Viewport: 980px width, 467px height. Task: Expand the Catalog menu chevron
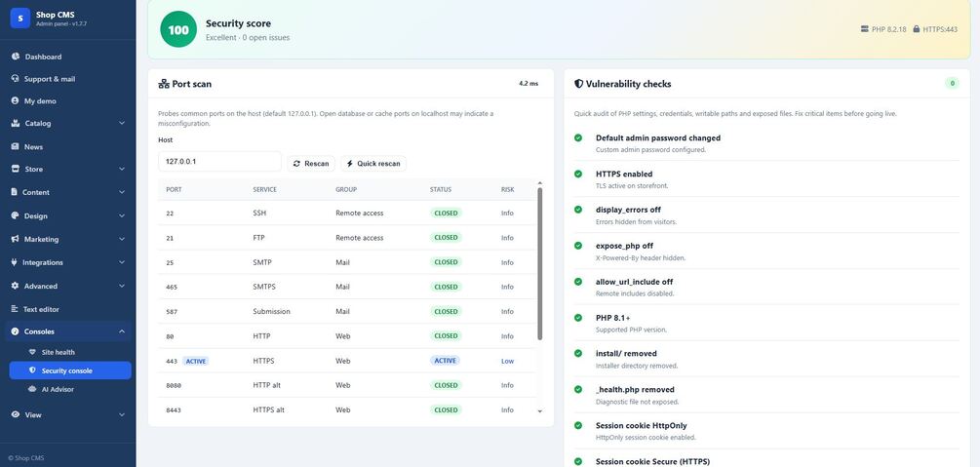tap(122, 123)
